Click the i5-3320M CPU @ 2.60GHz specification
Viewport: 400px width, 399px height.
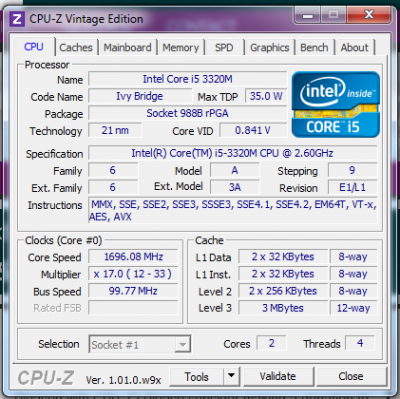point(232,153)
